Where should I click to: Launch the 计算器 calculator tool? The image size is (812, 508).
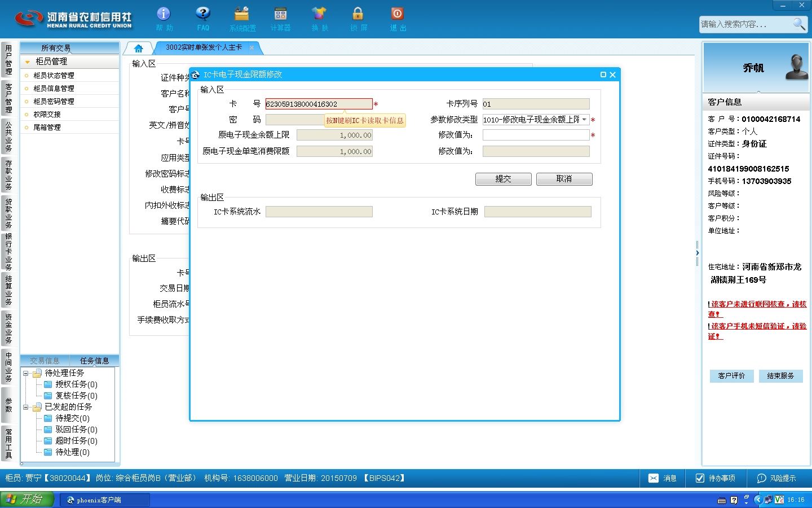pyautogui.click(x=280, y=14)
